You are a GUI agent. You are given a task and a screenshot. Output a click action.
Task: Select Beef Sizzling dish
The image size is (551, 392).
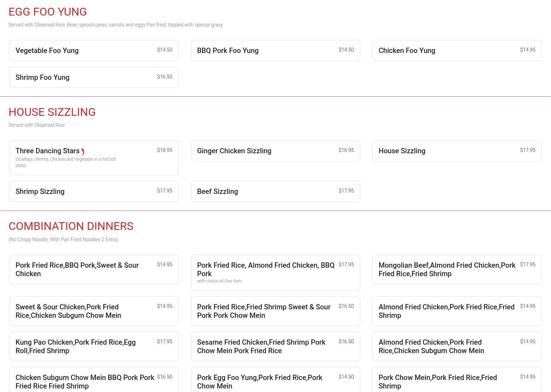275,191
